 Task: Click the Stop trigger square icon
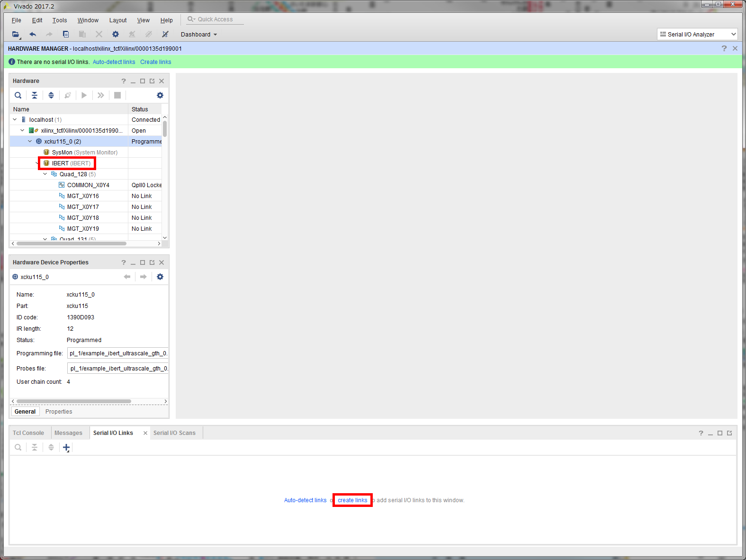117,95
